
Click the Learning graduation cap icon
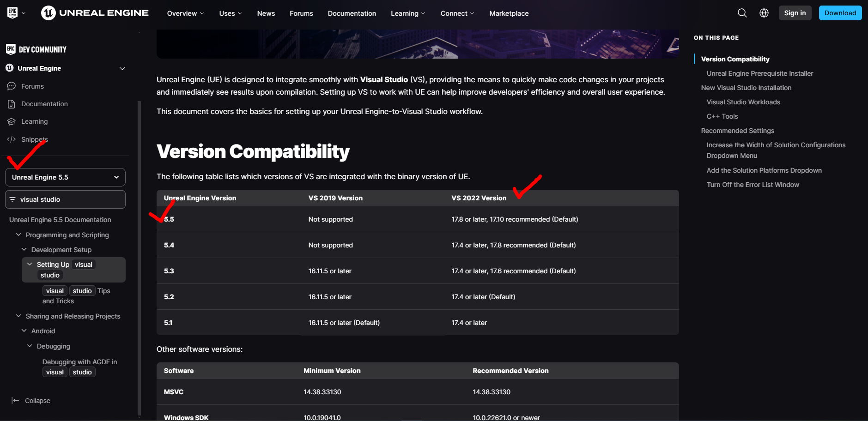click(x=12, y=121)
